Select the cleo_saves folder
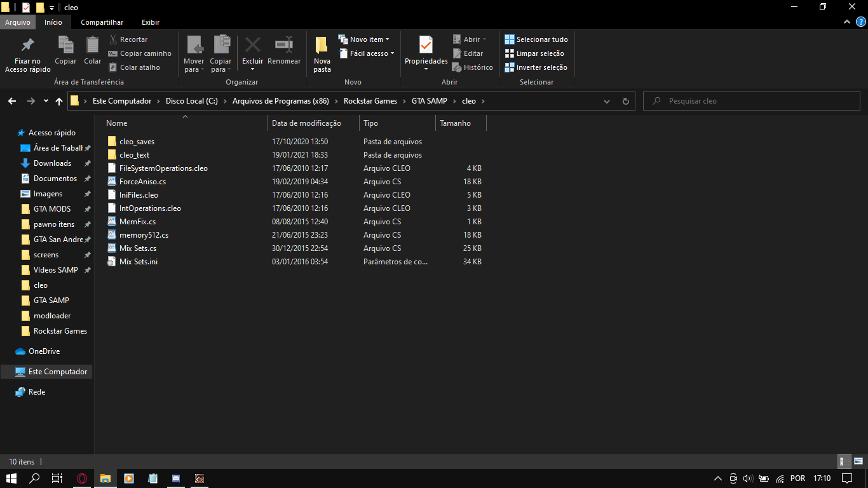This screenshot has height=488, width=868. point(137,142)
